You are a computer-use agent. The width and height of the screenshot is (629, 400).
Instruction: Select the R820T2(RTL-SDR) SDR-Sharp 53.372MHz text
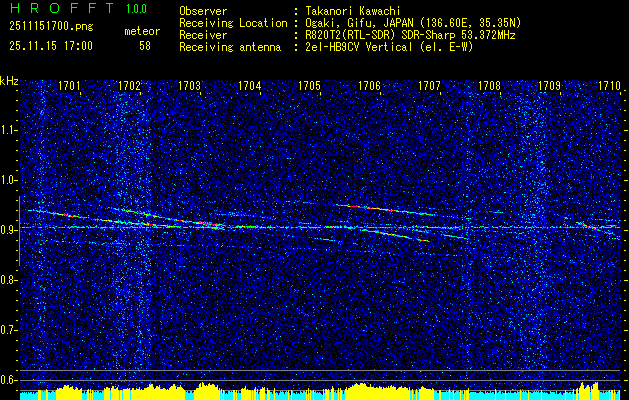point(410,35)
